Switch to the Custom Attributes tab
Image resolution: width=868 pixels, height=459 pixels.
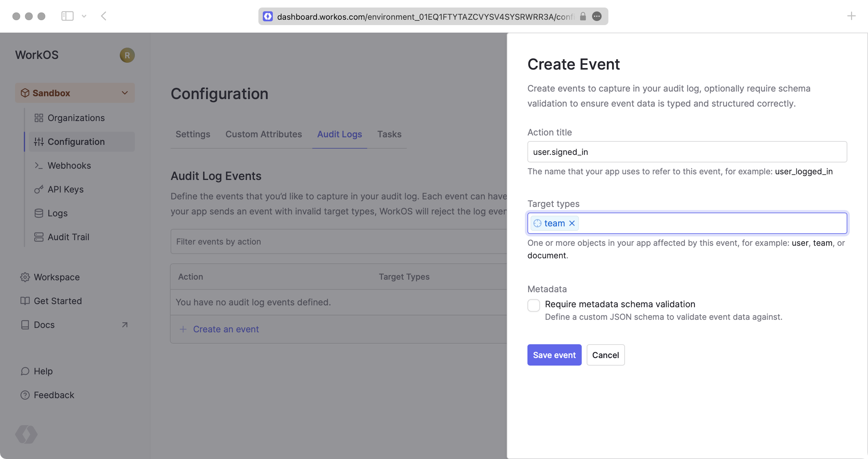point(264,134)
